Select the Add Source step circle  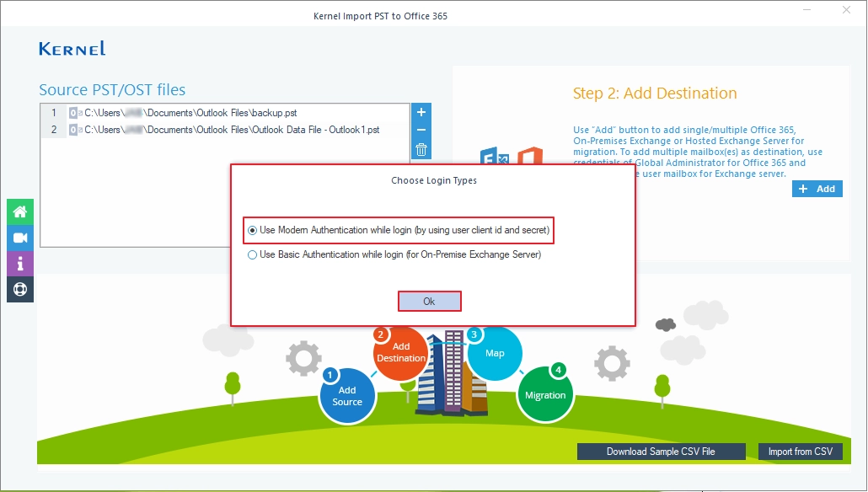(347, 396)
